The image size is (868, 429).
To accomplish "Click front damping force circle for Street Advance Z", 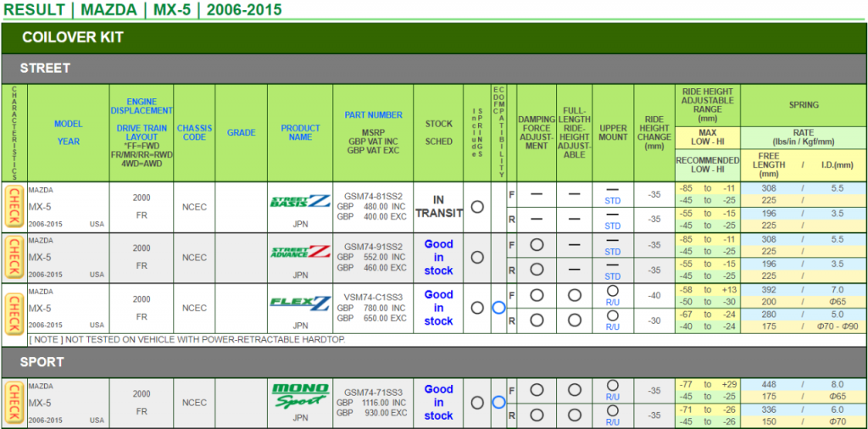I will click(x=537, y=245).
